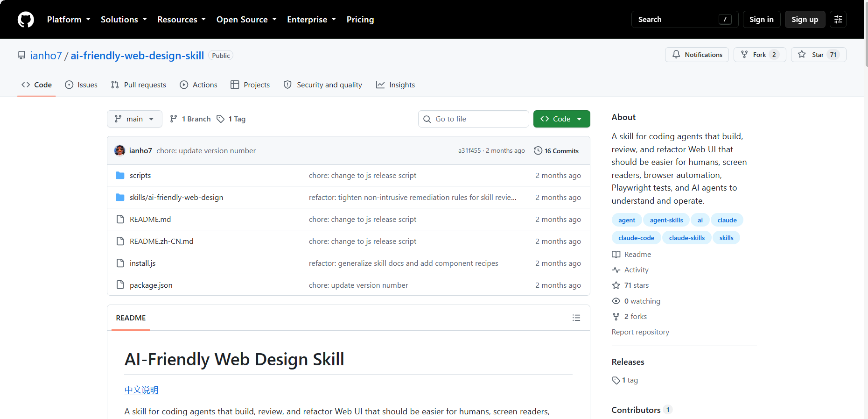Open commit hash a31f455
868x419 pixels.
[x=469, y=150]
